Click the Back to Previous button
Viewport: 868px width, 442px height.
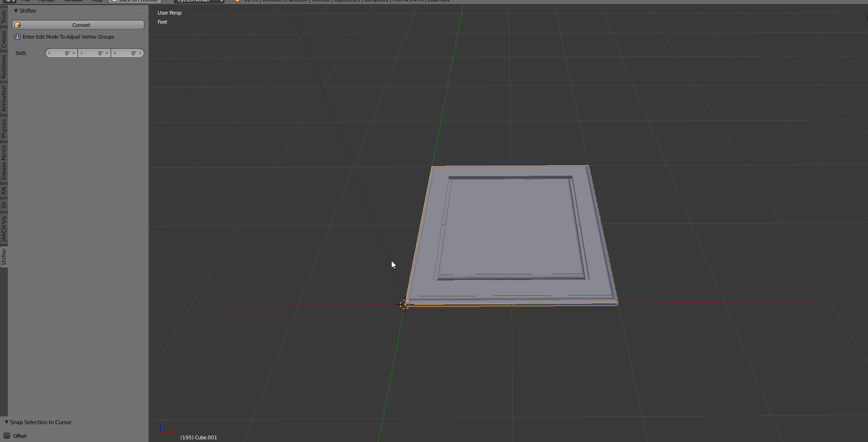(x=135, y=1)
